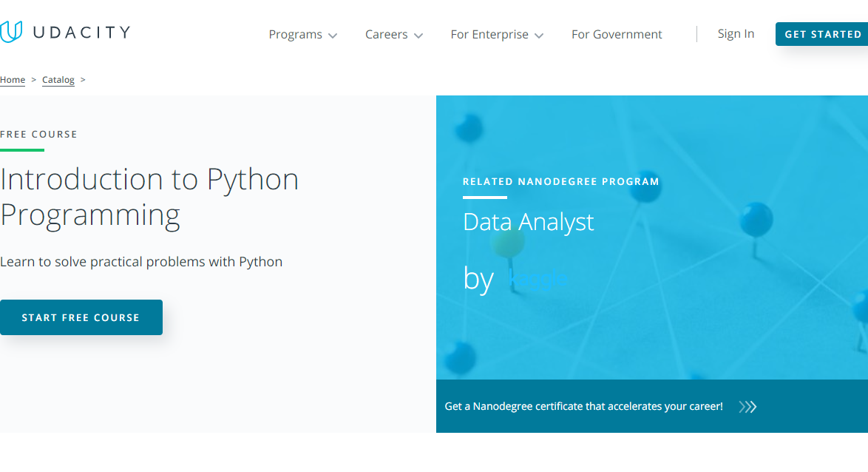Click the Sign In link
The height and width of the screenshot is (472, 868).
[736, 34]
